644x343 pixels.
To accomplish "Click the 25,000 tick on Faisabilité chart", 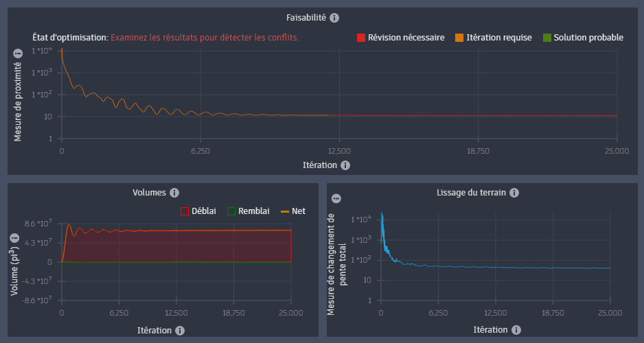I will click(617, 151).
